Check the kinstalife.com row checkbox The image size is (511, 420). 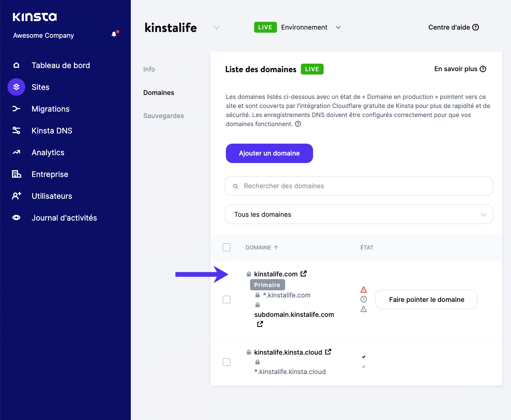click(226, 299)
